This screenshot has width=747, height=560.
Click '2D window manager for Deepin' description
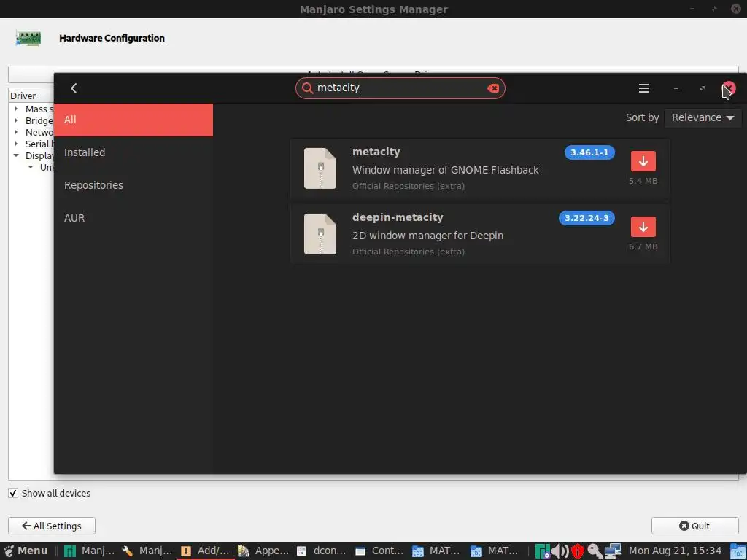[427, 236]
